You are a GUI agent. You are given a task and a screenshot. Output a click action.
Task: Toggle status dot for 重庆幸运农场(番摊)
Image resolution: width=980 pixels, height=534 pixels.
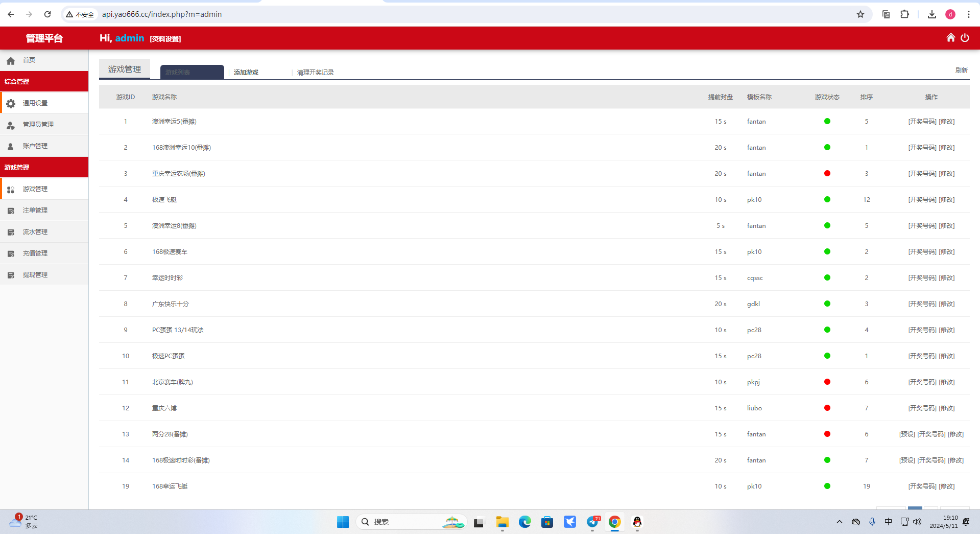827,174
